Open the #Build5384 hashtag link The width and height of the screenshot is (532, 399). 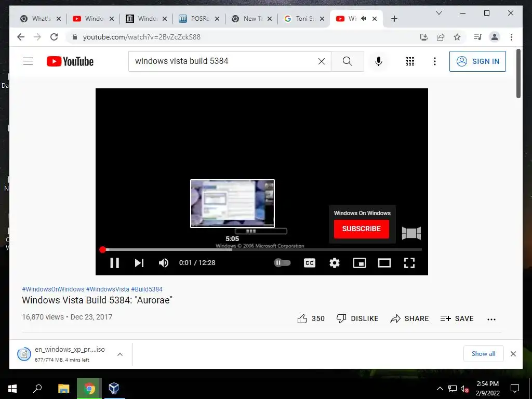click(147, 289)
